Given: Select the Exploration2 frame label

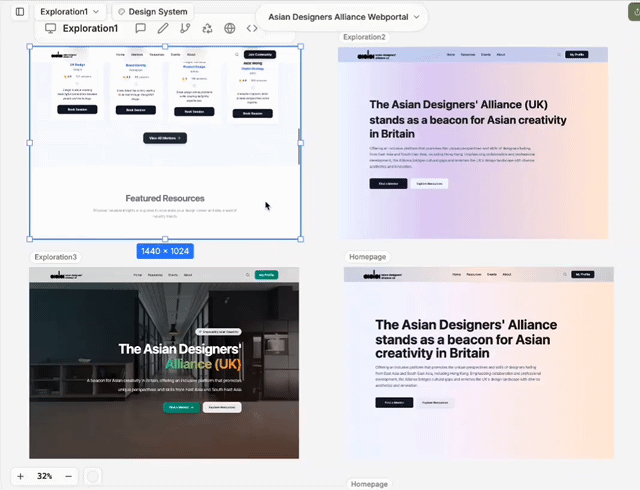Looking at the screenshot, I should (x=364, y=37).
